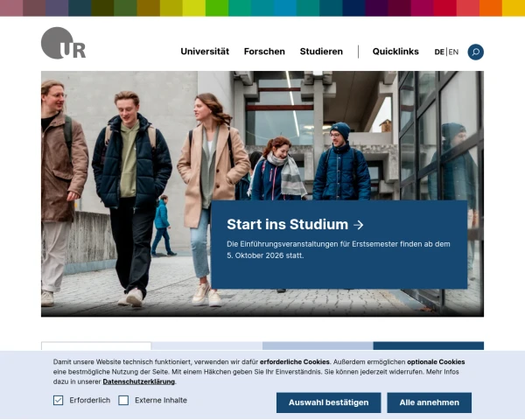525x420 pixels.
Task: Click Alle annehmen button
Action: 430,402
